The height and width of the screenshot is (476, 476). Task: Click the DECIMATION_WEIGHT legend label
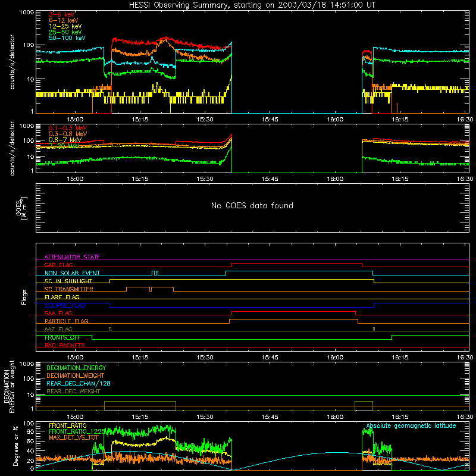point(76,375)
